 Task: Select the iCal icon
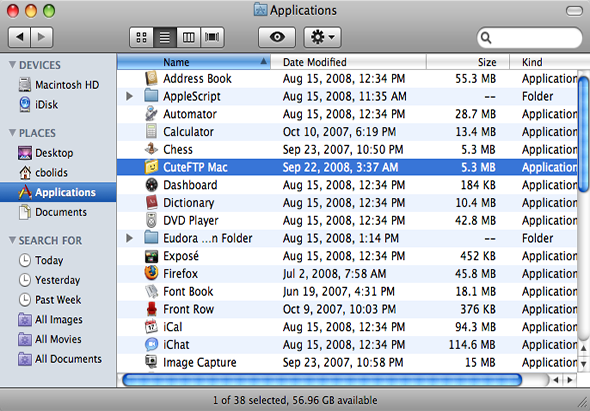151,327
